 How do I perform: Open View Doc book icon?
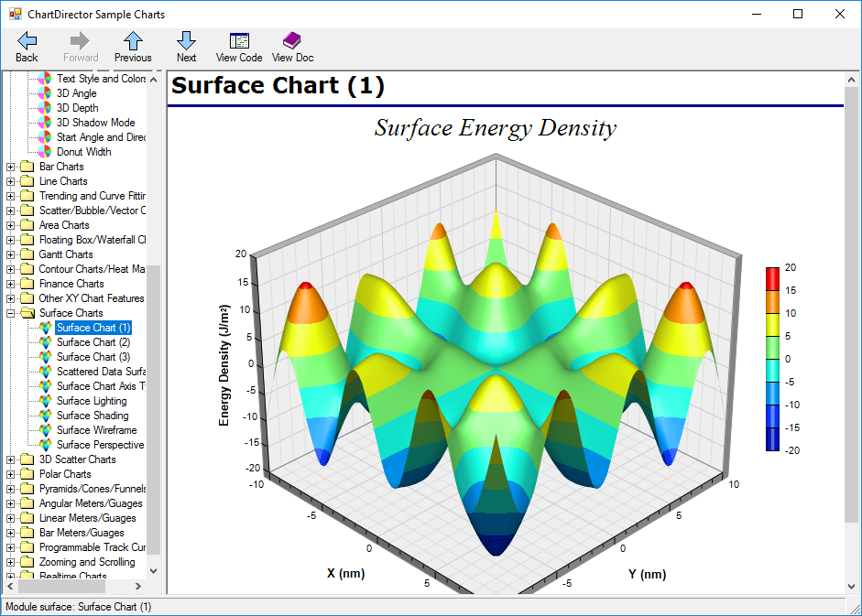pyautogui.click(x=292, y=40)
